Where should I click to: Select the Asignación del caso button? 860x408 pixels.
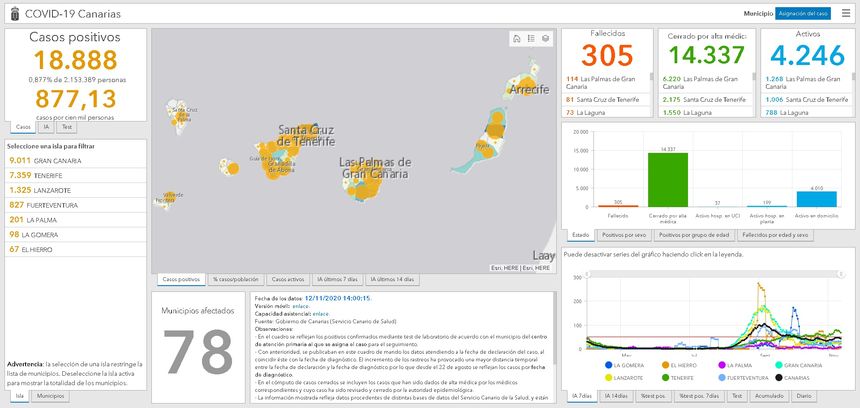(x=804, y=13)
